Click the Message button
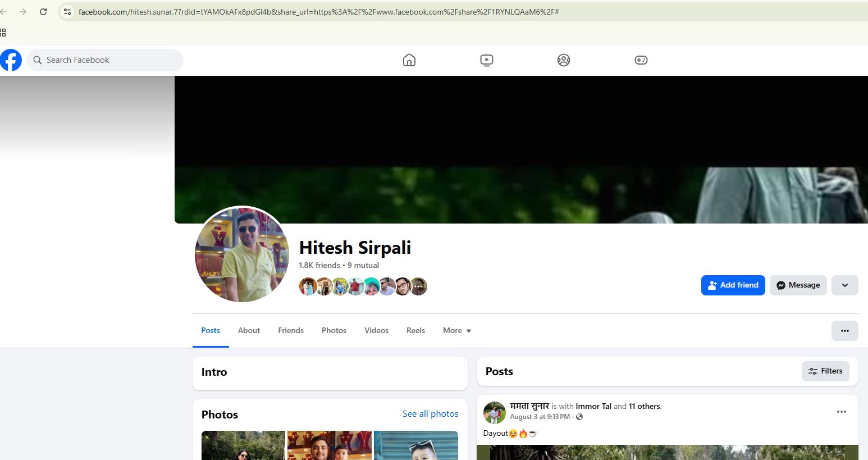 [798, 285]
